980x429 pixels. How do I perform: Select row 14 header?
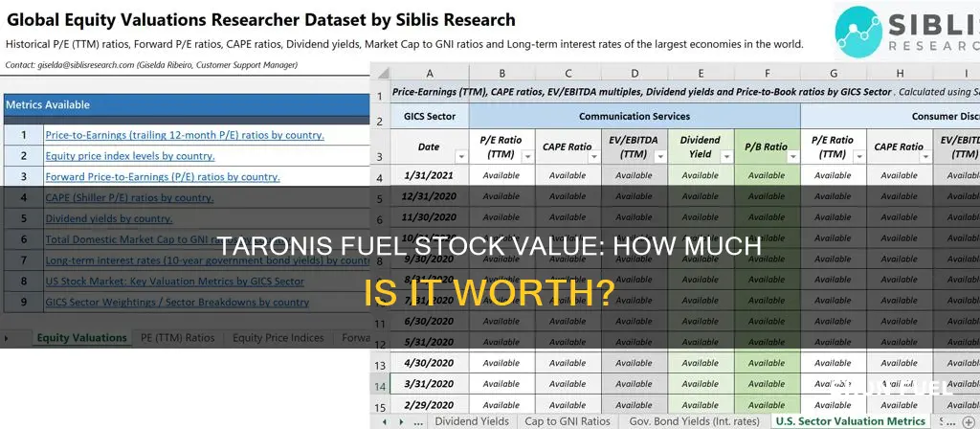(x=380, y=386)
